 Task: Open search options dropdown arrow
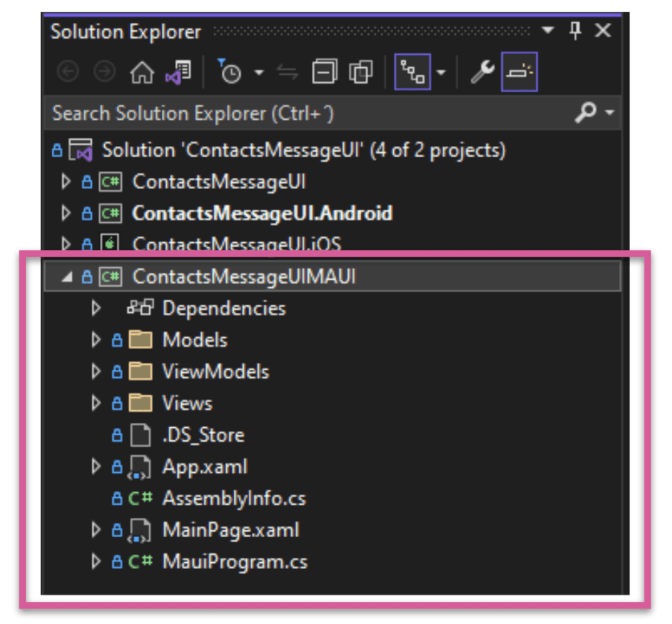pyautogui.click(x=610, y=112)
